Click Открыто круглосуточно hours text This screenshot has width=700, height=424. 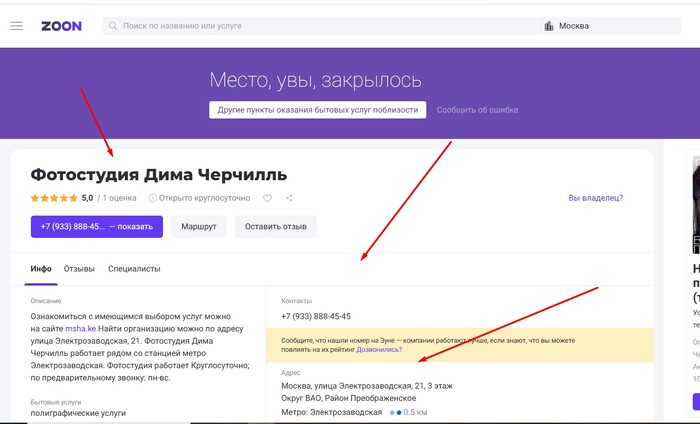(204, 198)
